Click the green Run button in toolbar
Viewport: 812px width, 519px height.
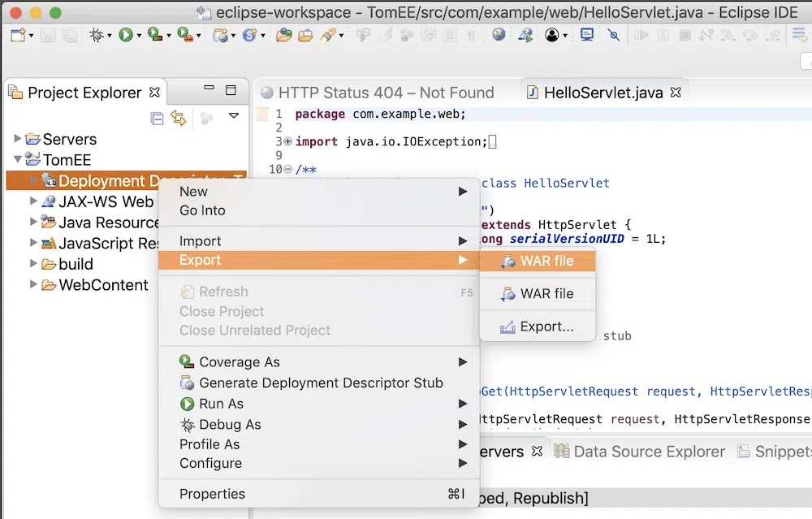coord(125,35)
